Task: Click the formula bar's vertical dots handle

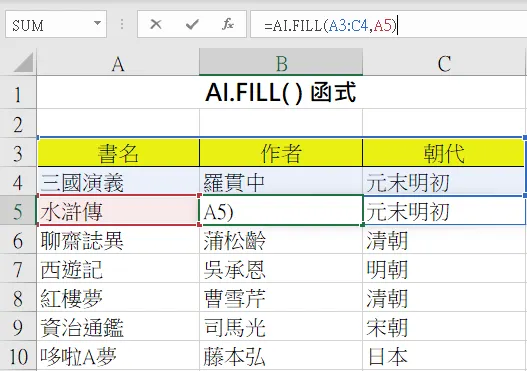Action: click(122, 24)
